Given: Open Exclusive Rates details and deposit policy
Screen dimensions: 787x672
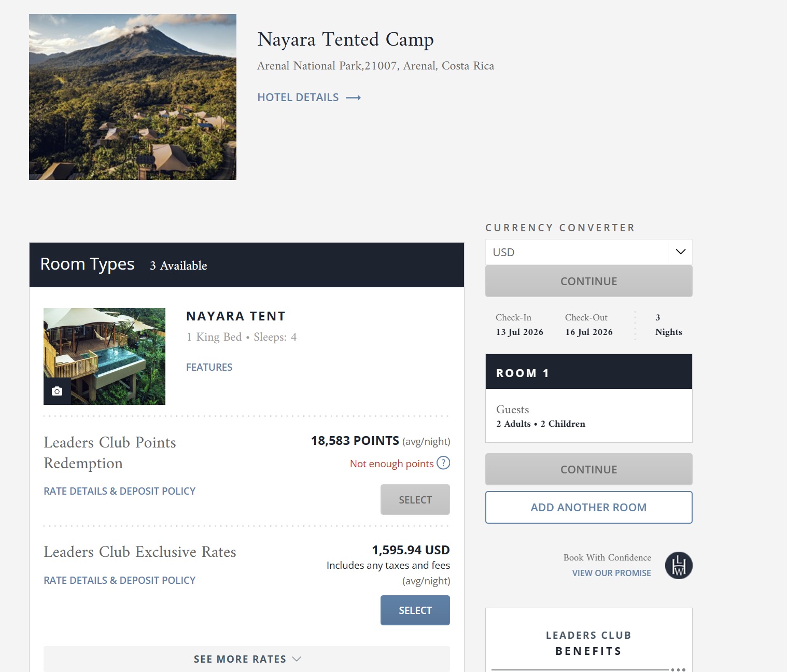Looking at the screenshot, I should (119, 580).
